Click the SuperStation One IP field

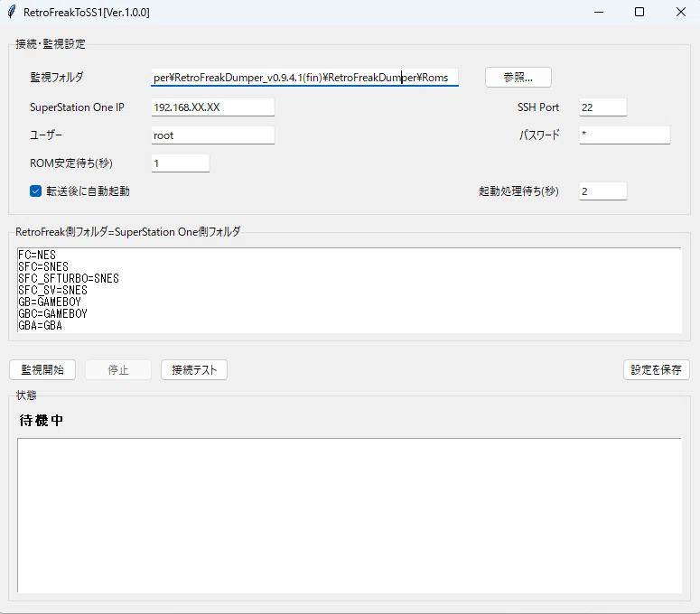213,107
